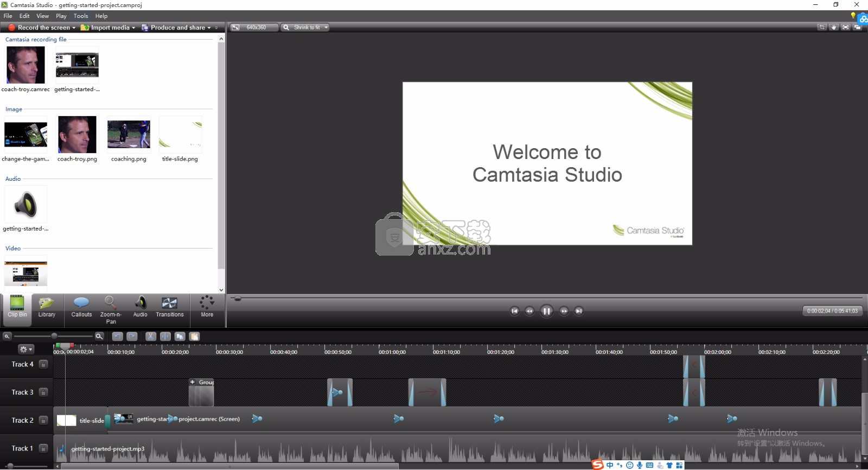868x470 pixels.
Task: Click the timeline playhead marker
Action: [x=65, y=346]
